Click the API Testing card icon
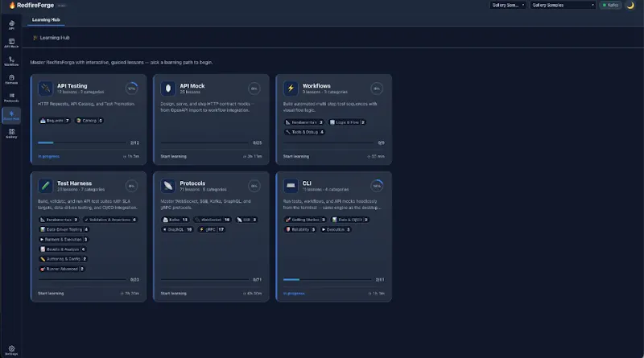644x358 pixels. coord(45,88)
